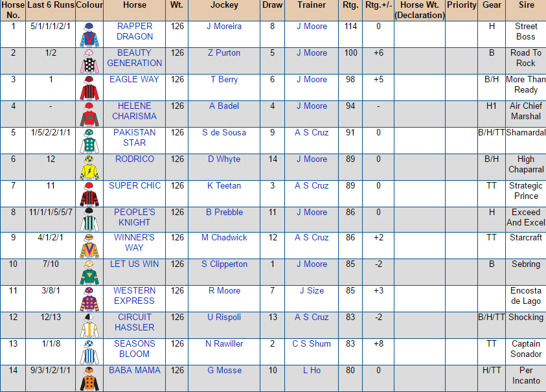Click Eagle Way's red striped silks icon
Viewport: 546px width, 392px height.
pyautogui.click(x=89, y=88)
